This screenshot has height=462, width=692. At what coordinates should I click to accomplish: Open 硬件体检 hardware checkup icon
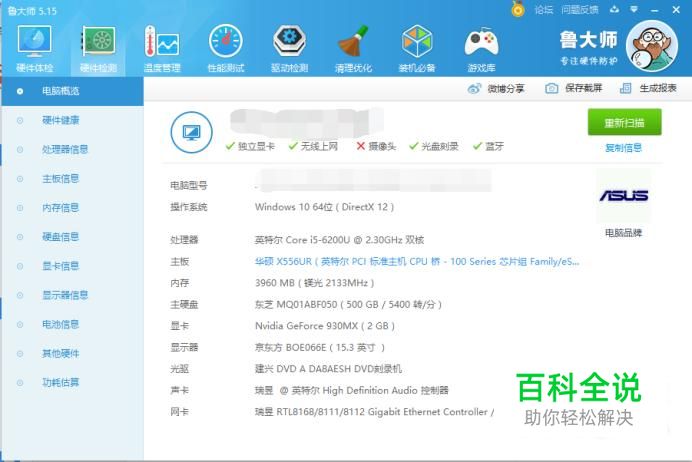pyautogui.click(x=34, y=48)
